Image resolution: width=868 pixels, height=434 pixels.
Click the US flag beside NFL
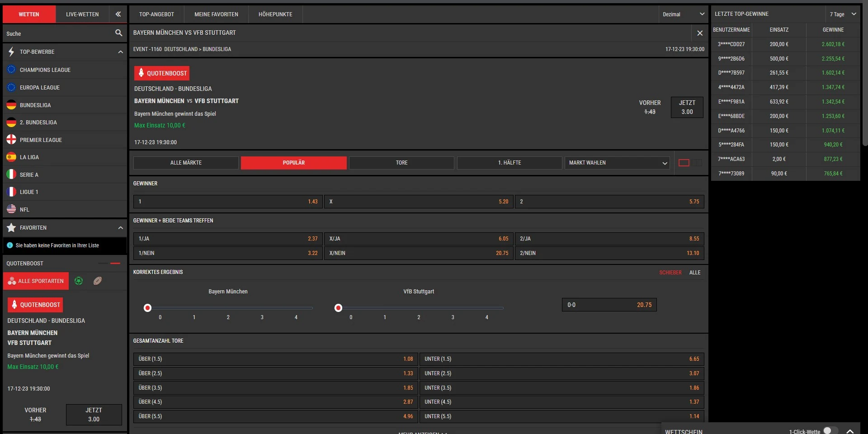(11, 209)
